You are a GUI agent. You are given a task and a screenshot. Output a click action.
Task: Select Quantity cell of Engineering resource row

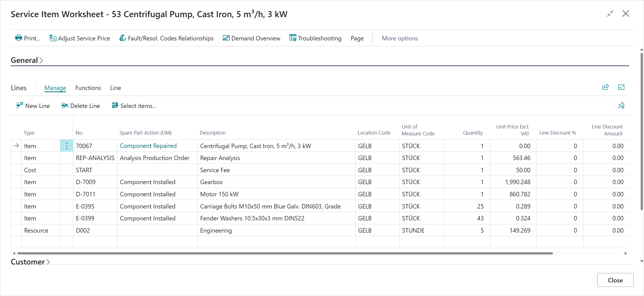pos(467,230)
